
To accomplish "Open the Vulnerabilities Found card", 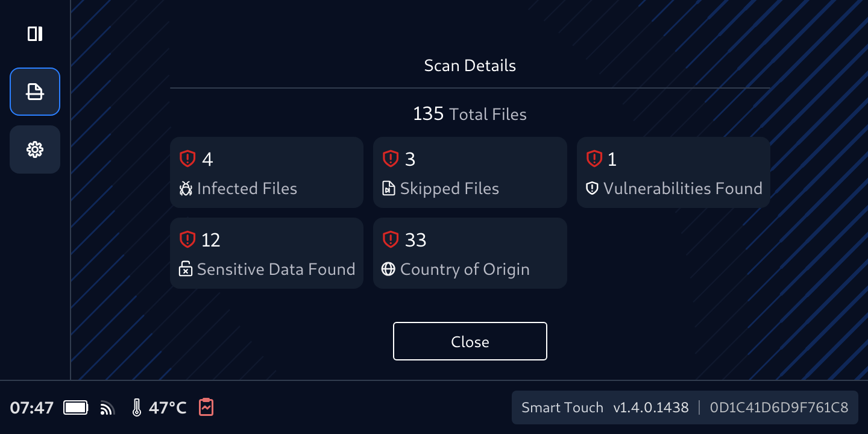I will (673, 172).
